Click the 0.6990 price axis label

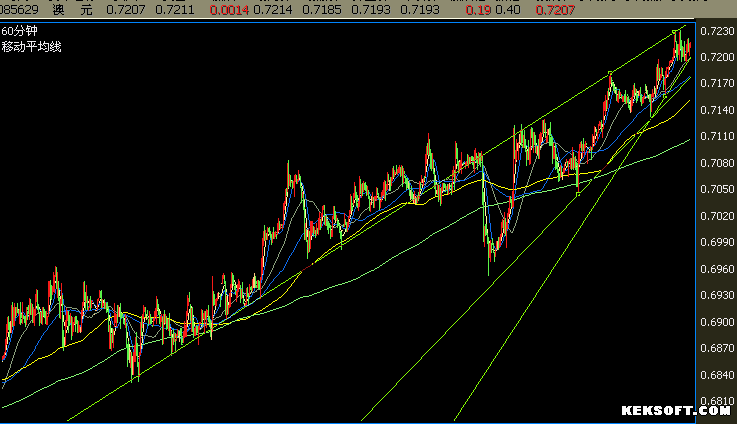(x=717, y=242)
